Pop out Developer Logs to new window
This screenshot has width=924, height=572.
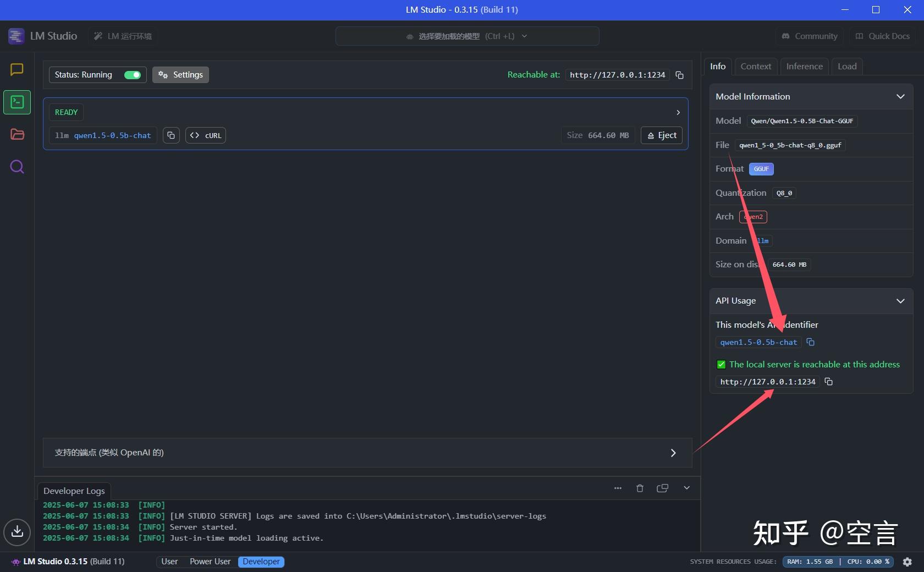coord(662,488)
